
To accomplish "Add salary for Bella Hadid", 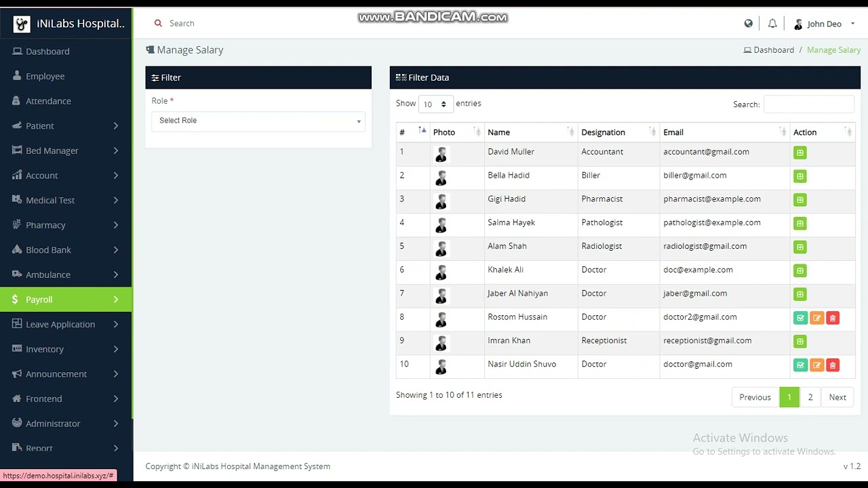I will tap(800, 176).
